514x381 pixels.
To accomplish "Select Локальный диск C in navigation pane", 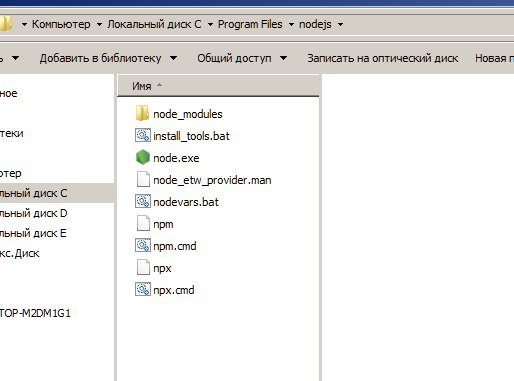I will (33, 193).
